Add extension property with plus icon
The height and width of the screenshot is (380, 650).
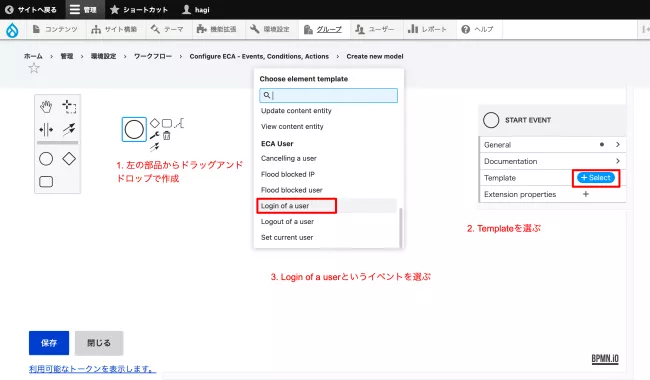(x=586, y=194)
